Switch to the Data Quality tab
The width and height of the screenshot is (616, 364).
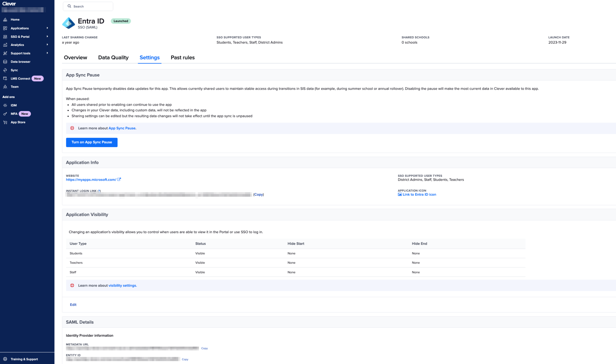pos(113,57)
